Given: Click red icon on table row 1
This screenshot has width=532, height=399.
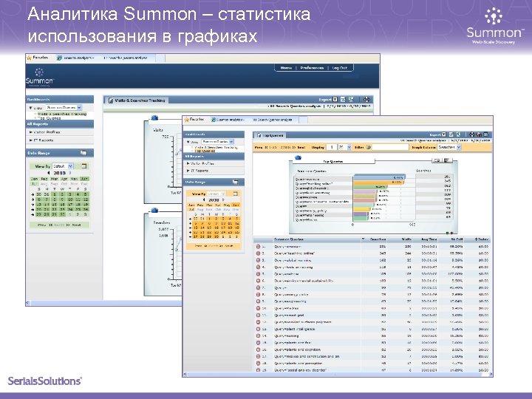Looking at the screenshot, I should tap(258, 247).
